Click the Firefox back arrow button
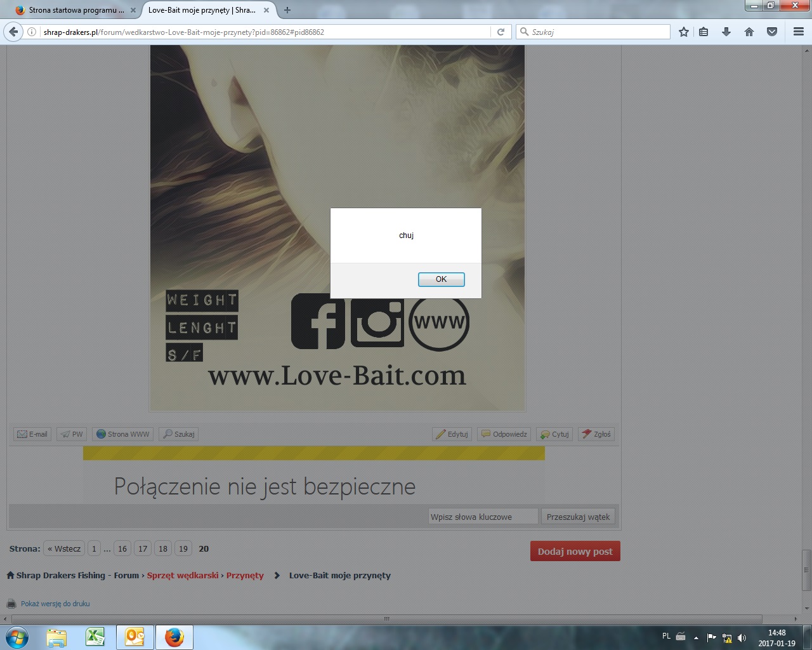This screenshot has width=812, height=650. click(14, 32)
